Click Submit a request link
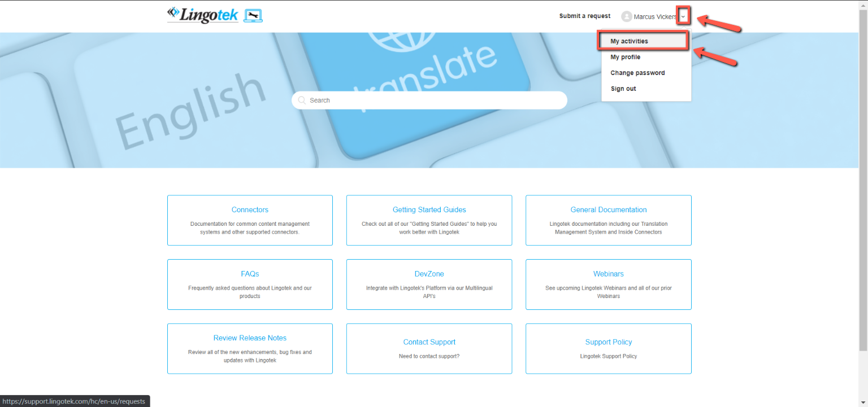This screenshot has height=407, width=868. click(x=584, y=16)
